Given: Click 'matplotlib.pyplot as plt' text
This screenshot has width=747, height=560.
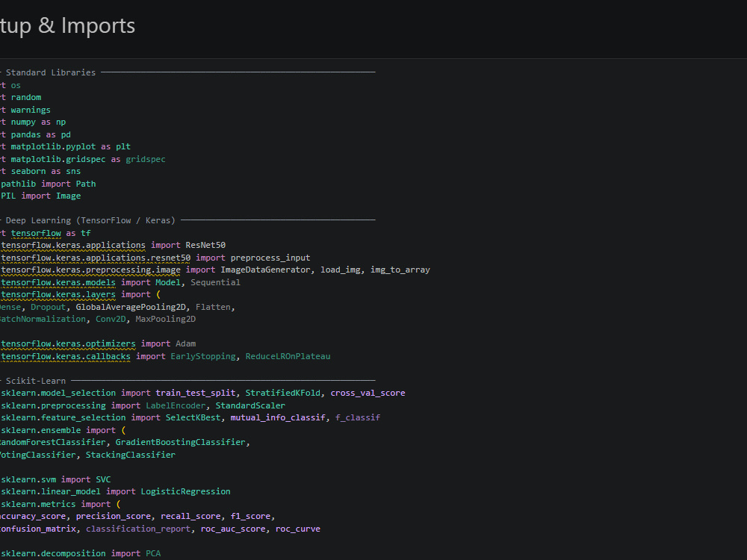Looking at the screenshot, I should (71, 146).
